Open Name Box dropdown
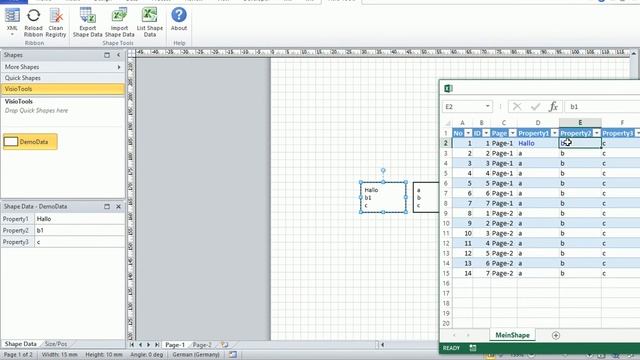 487,107
